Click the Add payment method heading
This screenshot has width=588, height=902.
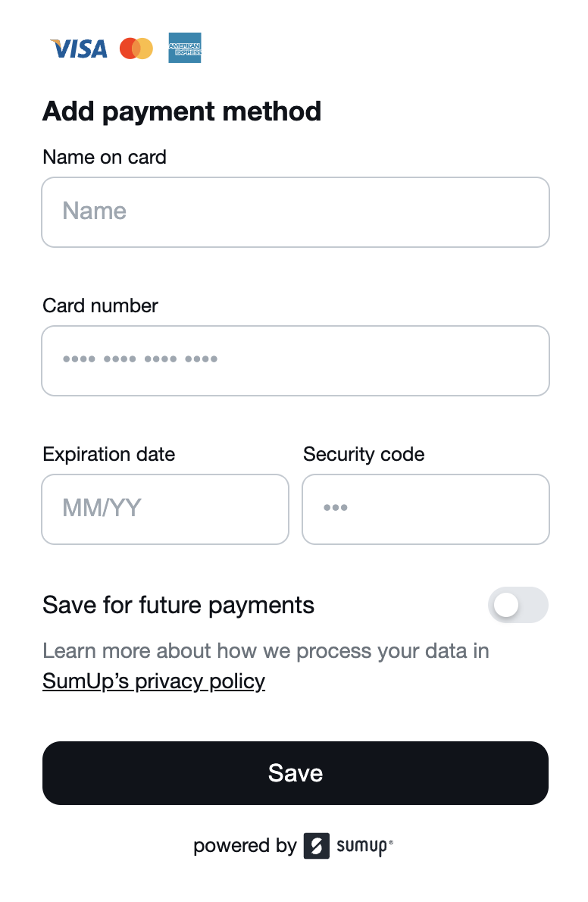182,111
